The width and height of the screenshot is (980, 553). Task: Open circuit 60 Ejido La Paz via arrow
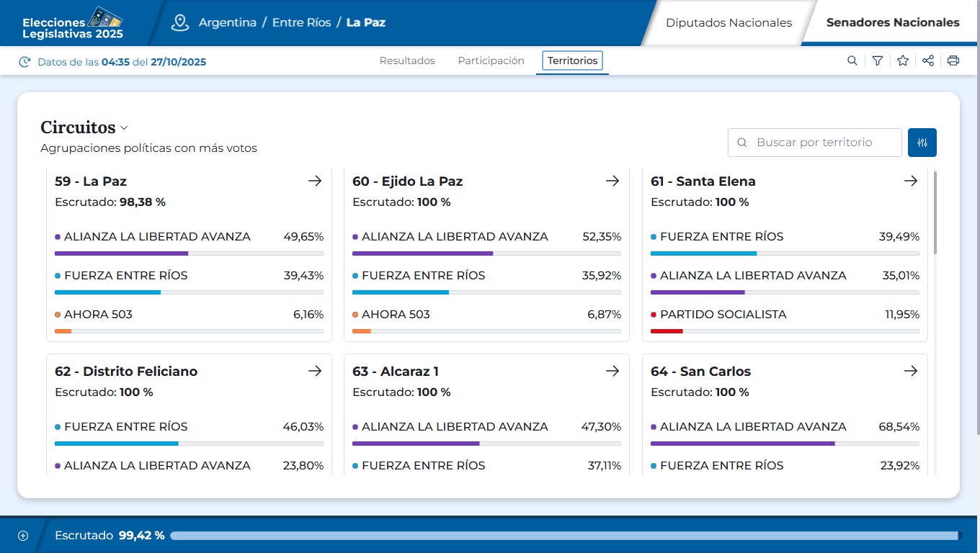(612, 181)
